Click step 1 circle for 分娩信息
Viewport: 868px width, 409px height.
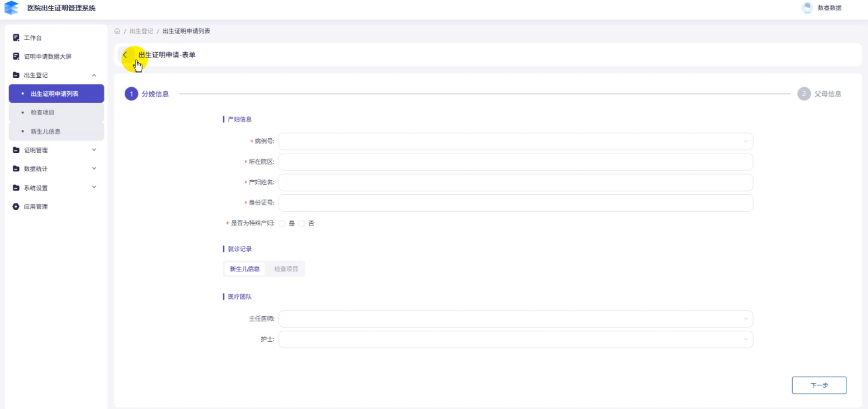[x=131, y=94]
